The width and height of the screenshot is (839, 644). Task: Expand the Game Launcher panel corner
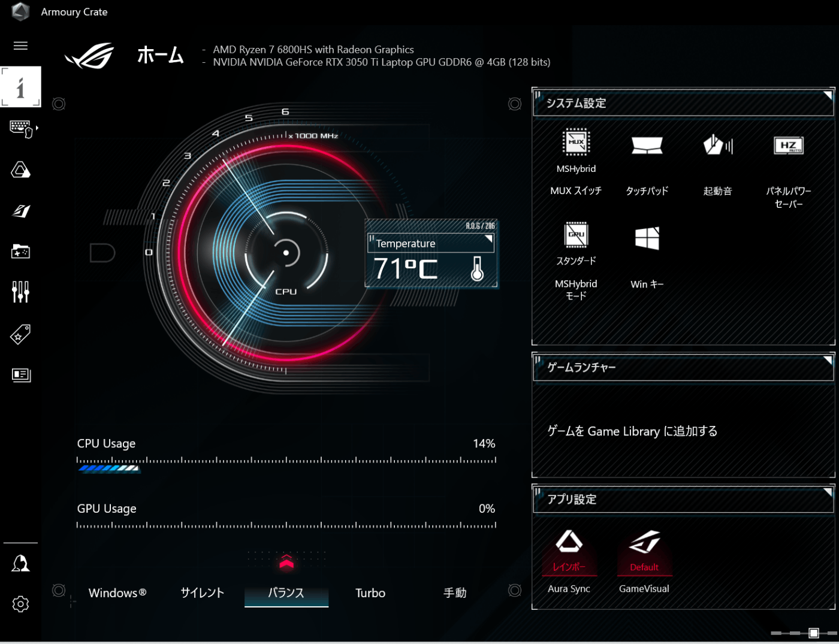[828, 360]
